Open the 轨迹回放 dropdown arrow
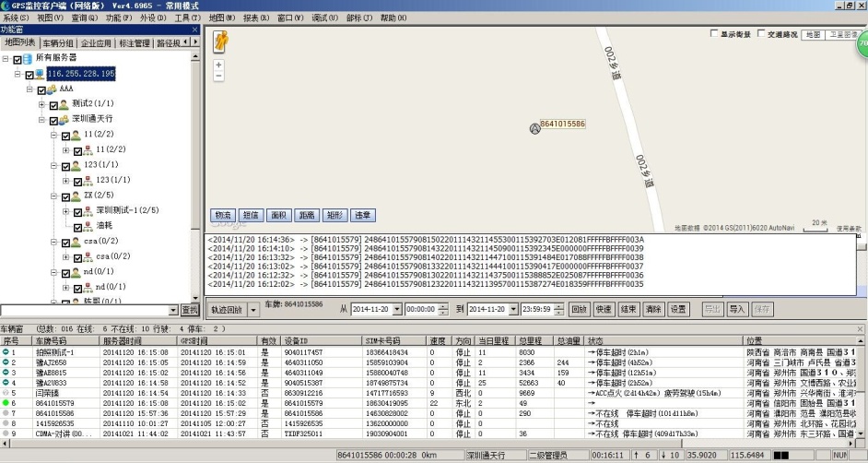Viewport: 868px width, 463px height. point(253,310)
